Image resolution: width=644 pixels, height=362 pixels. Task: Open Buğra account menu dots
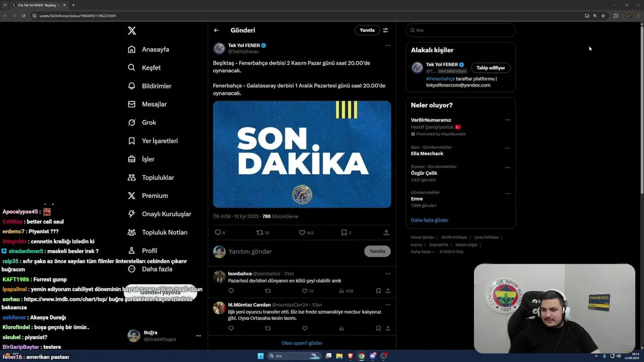click(198, 336)
